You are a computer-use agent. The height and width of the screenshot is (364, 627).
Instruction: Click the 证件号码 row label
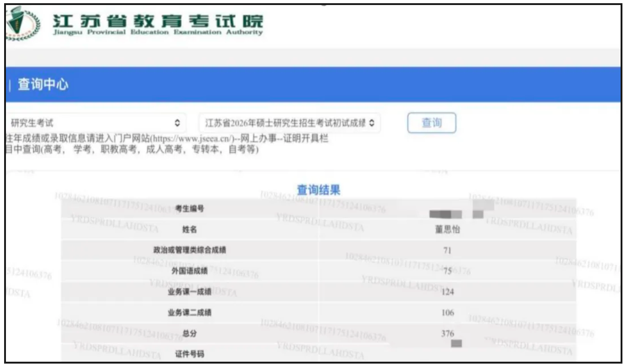190,354
